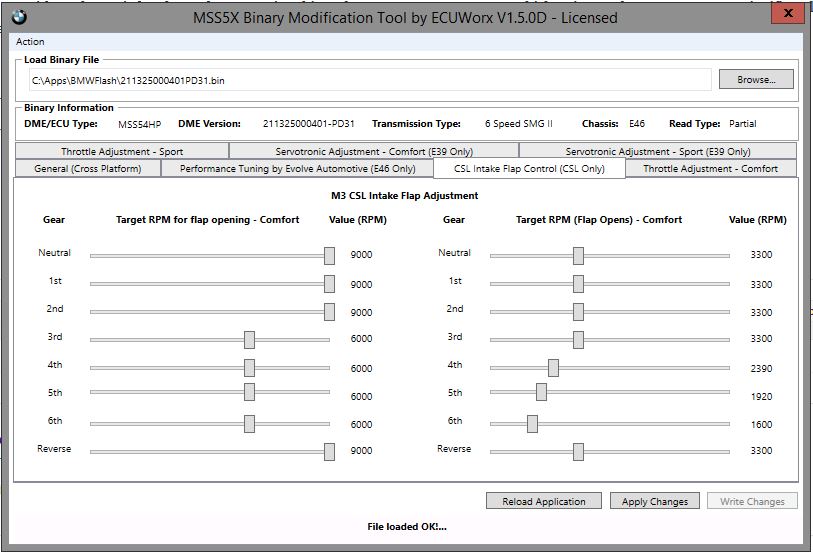This screenshot has height=553, width=813.
Task: Click left 3rd gear slider handle
Action: click(249, 339)
